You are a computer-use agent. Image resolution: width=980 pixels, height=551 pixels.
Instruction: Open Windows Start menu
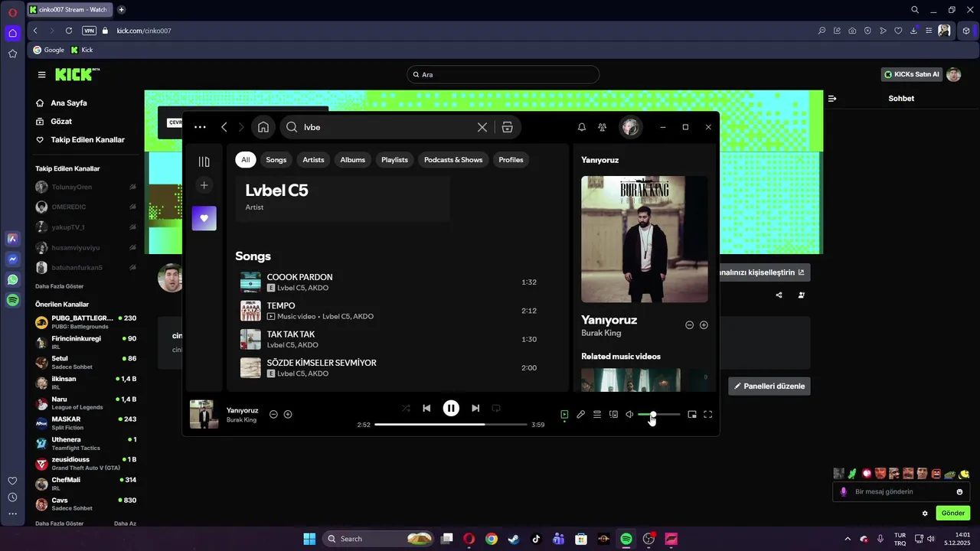309,539
